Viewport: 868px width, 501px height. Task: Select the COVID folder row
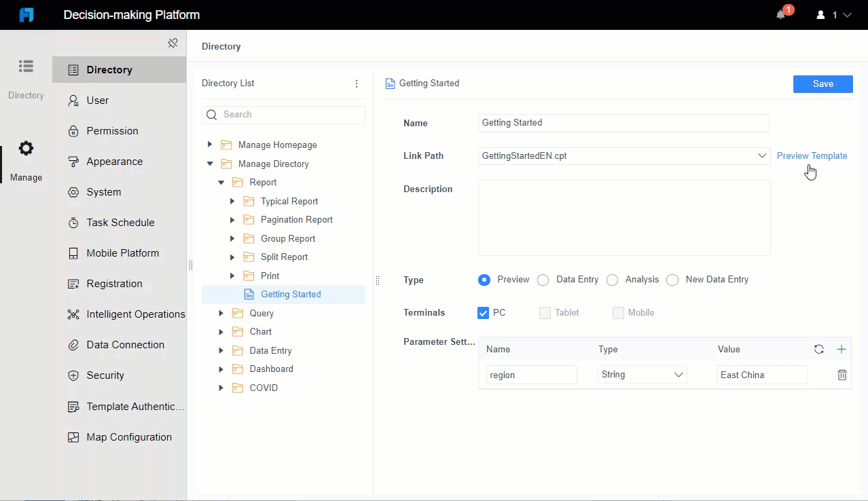click(283, 388)
